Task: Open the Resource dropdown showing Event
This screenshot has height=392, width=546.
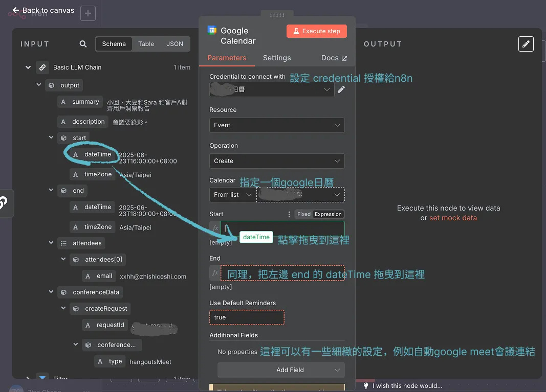Action: 277,125
